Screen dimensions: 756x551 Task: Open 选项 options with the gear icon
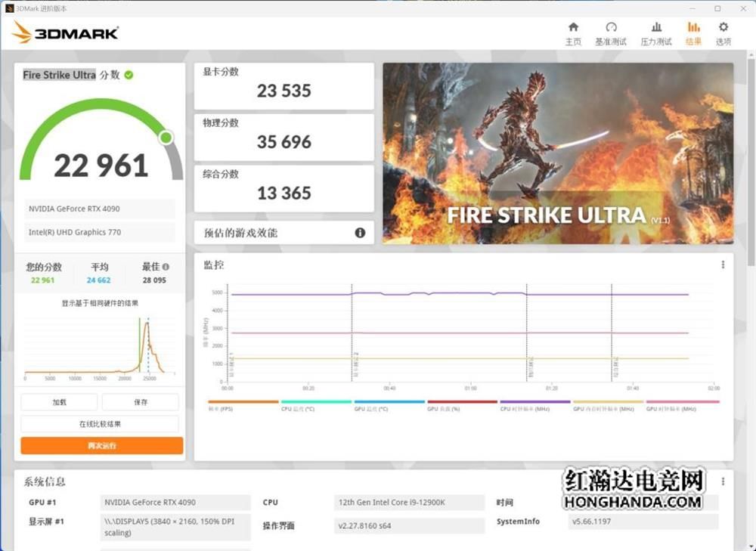pyautogui.click(x=723, y=34)
